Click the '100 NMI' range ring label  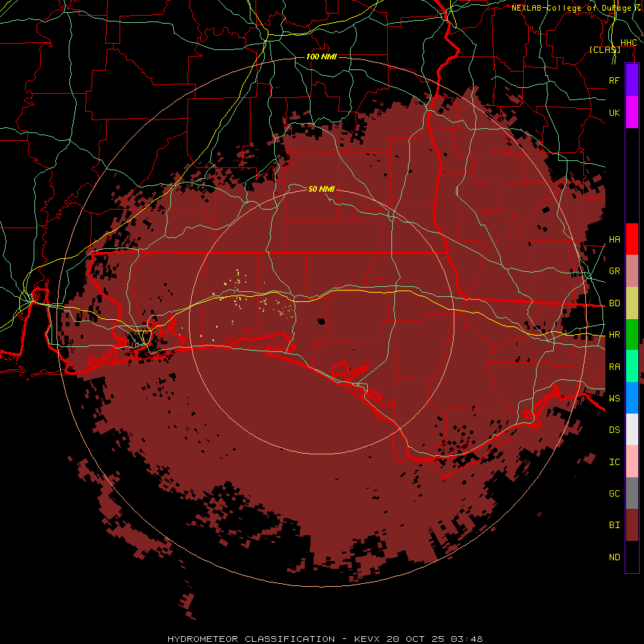(321, 57)
